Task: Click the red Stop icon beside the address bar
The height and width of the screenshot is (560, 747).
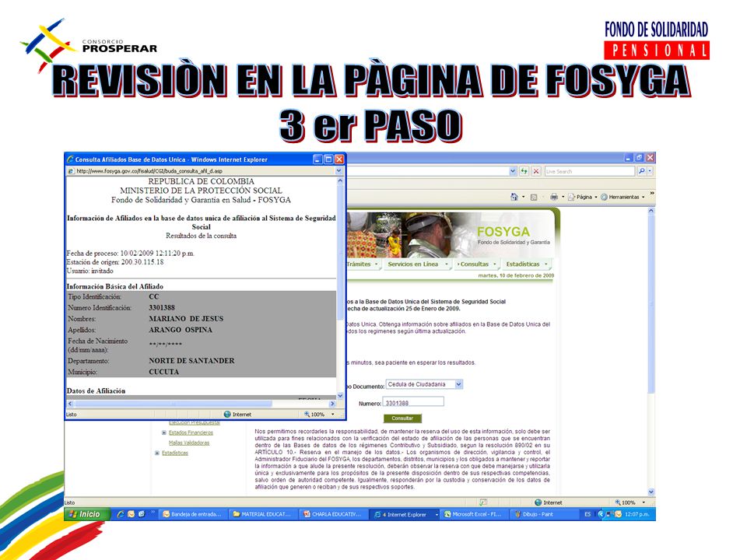Action: tap(536, 171)
